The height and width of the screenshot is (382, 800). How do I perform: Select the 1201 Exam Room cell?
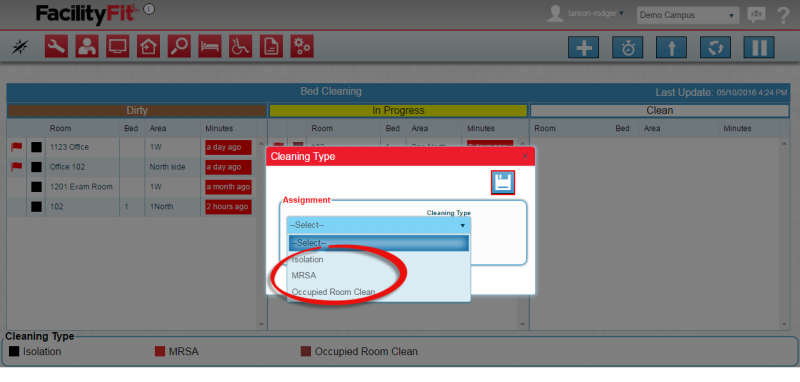[x=83, y=187]
